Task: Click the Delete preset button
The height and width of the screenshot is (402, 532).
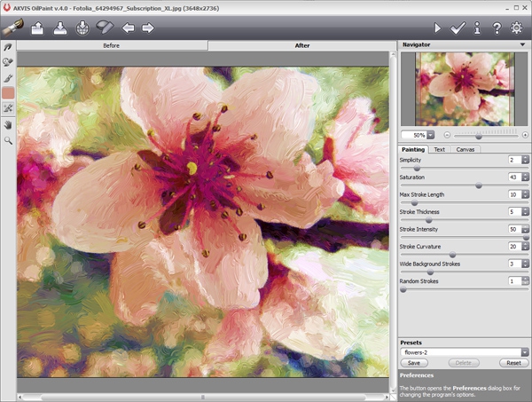Action: tap(464, 363)
